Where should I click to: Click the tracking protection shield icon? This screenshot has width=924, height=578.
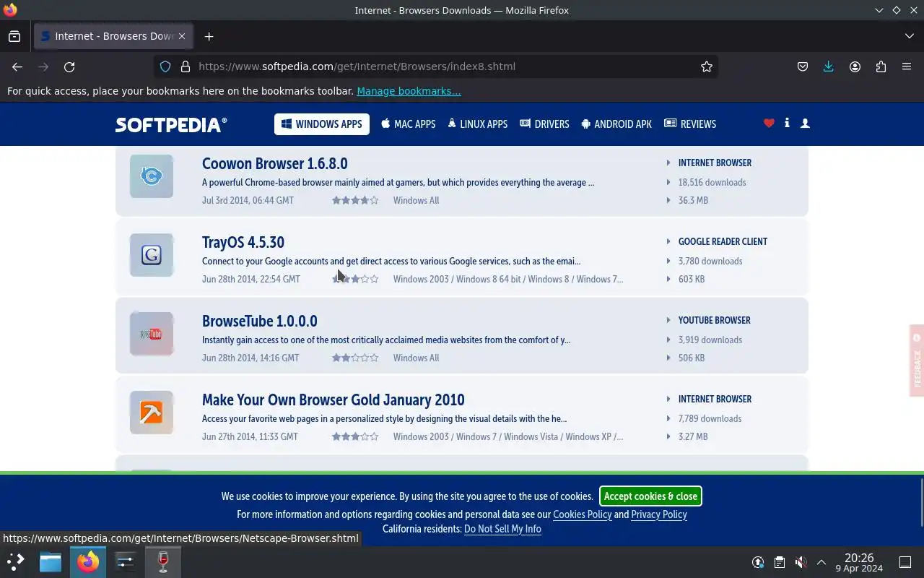[165, 66]
